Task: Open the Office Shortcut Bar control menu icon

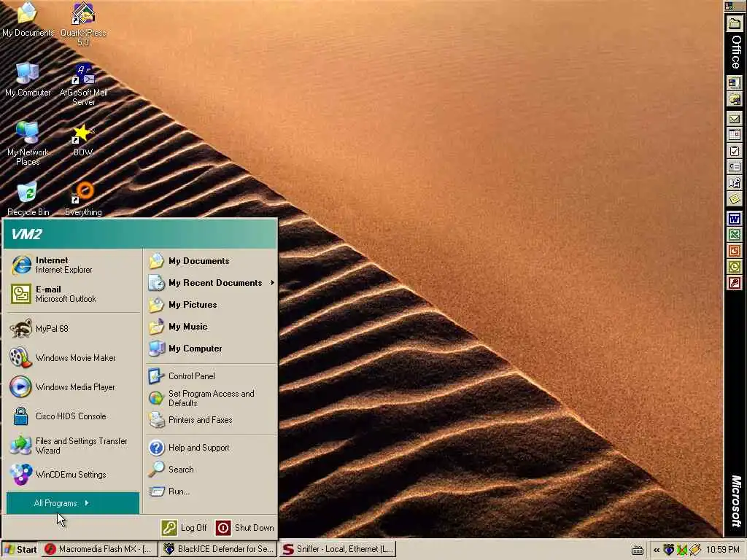Action: pos(729,6)
